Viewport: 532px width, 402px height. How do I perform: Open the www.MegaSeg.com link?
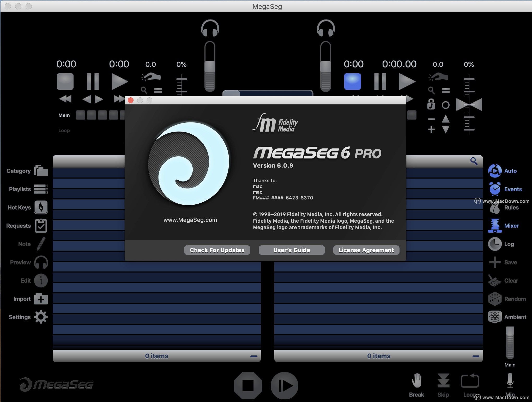190,220
